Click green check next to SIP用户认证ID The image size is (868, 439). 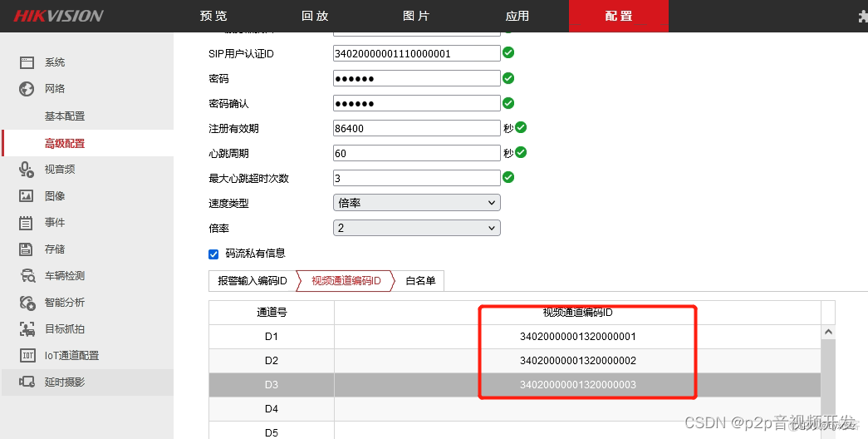[x=508, y=52]
